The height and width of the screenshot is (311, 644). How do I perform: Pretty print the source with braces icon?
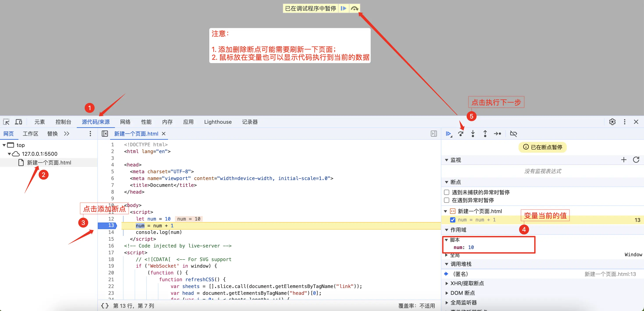(105, 306)
